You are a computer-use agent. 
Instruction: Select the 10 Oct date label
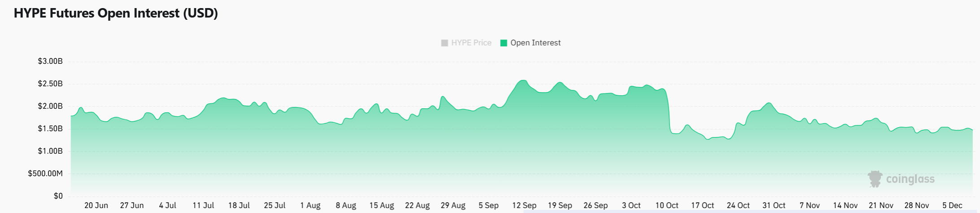(x=666, y=205)
